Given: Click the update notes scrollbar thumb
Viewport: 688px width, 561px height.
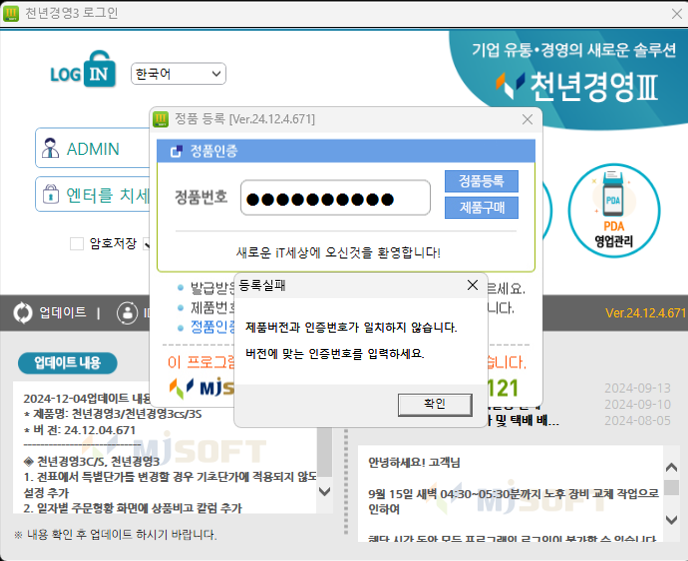Looking at the screenshot, I should pyautogui.click(x=324, y=452).
